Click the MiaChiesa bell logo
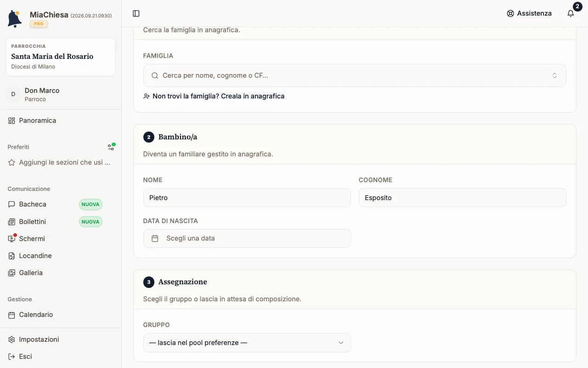588x368 pixels. click(x=15, y=19)
